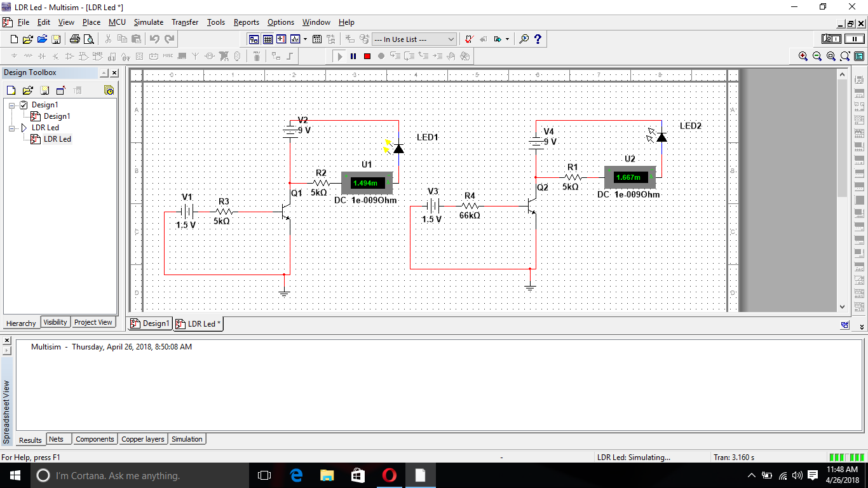Click the simulation pause switch button

point(854,39)
